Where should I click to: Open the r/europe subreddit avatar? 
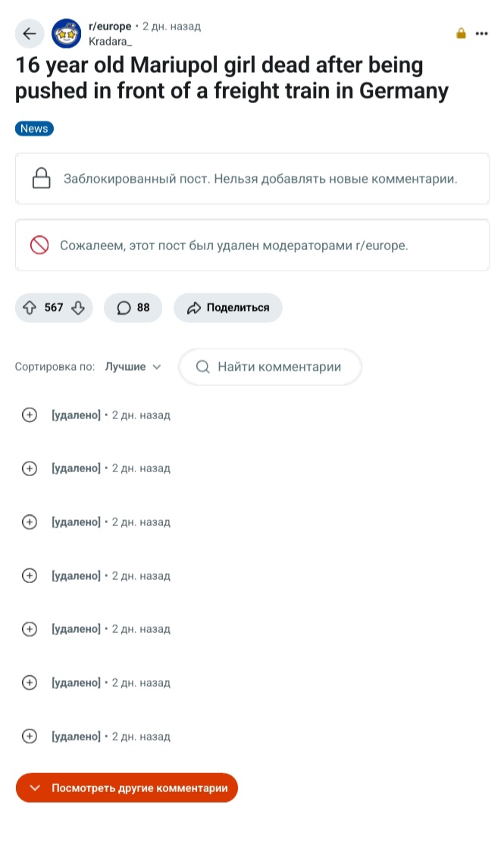pos(67,33)
